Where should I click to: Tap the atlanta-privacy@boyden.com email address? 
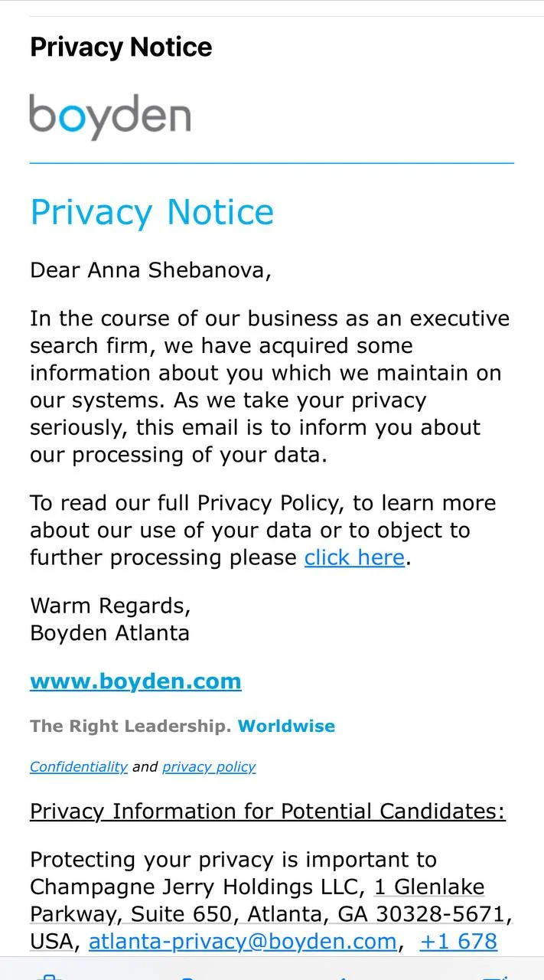(x=243, y=941)
